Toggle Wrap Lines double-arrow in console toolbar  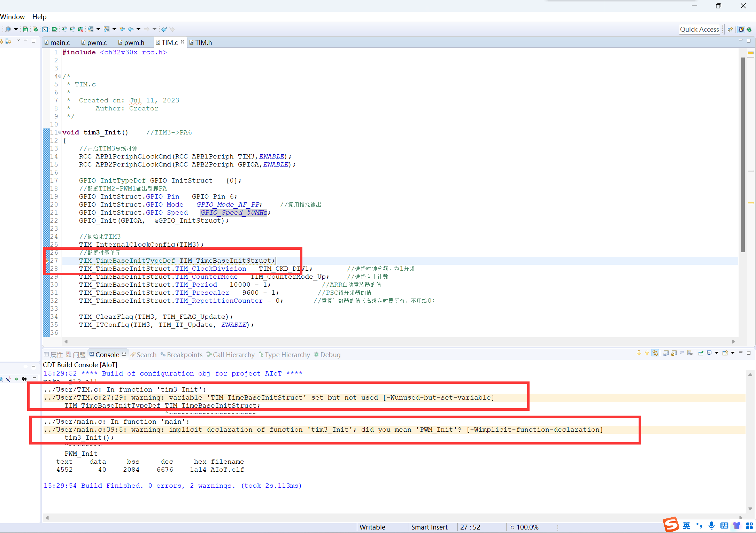tap(655, 353)
